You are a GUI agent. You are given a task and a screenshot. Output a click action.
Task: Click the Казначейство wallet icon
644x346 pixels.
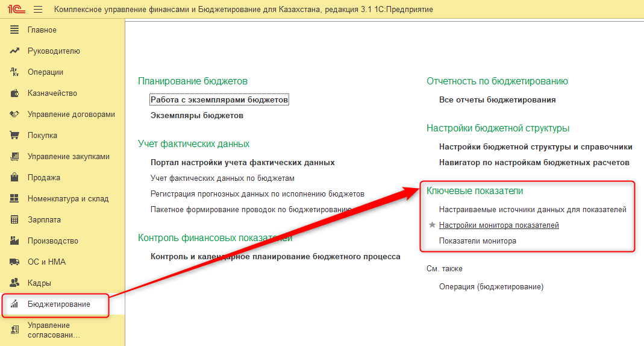pyautogui.click(x=14, y=93)
